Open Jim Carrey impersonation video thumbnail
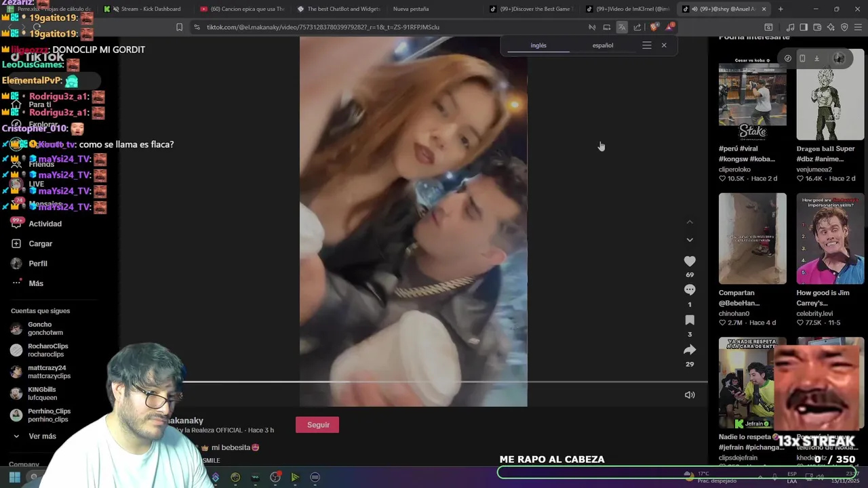Viewport: 868px width, 488px height. click(831, 239)
